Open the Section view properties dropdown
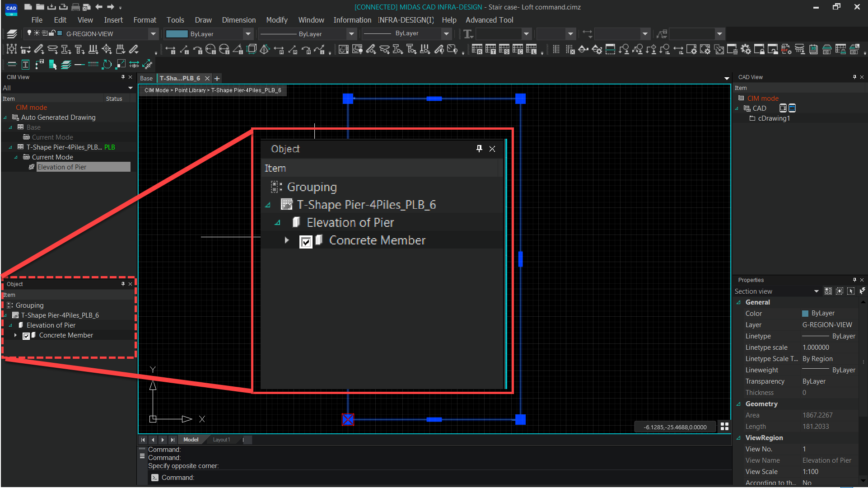868x488 pixels. click(816, 291)
